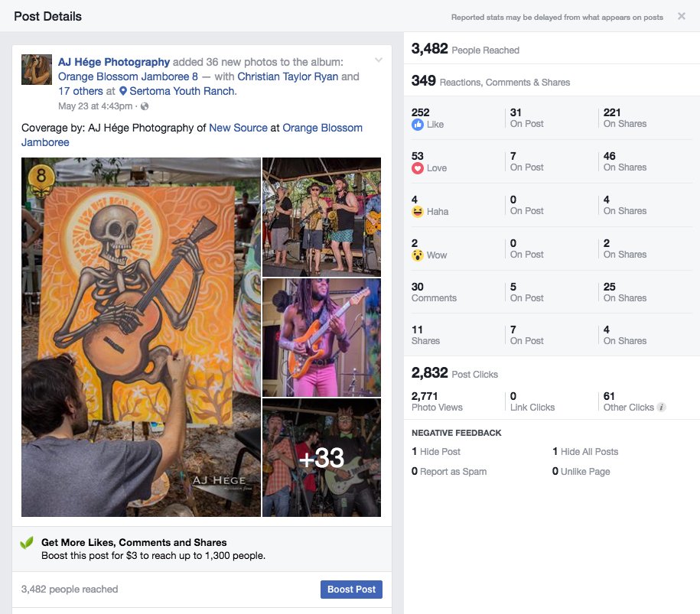
Task: Click the 2,771 Photo Views stat
Action: 437,401
